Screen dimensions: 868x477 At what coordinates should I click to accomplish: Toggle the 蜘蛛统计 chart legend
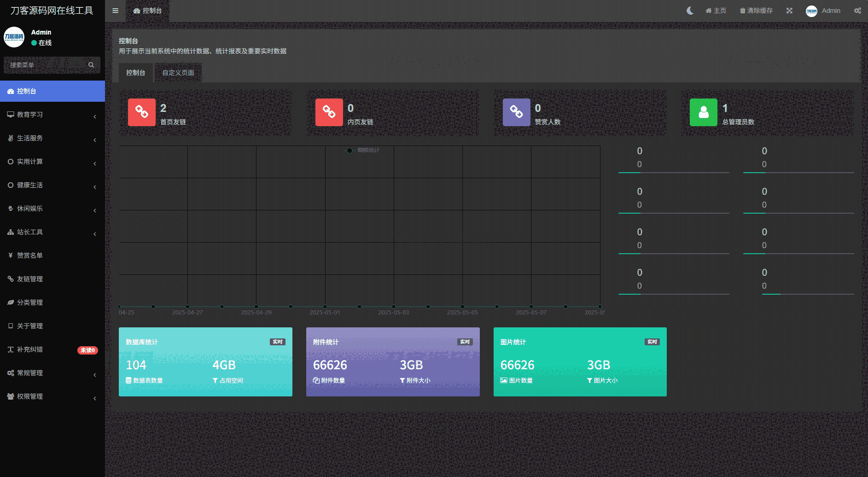[x=363, y=150]
